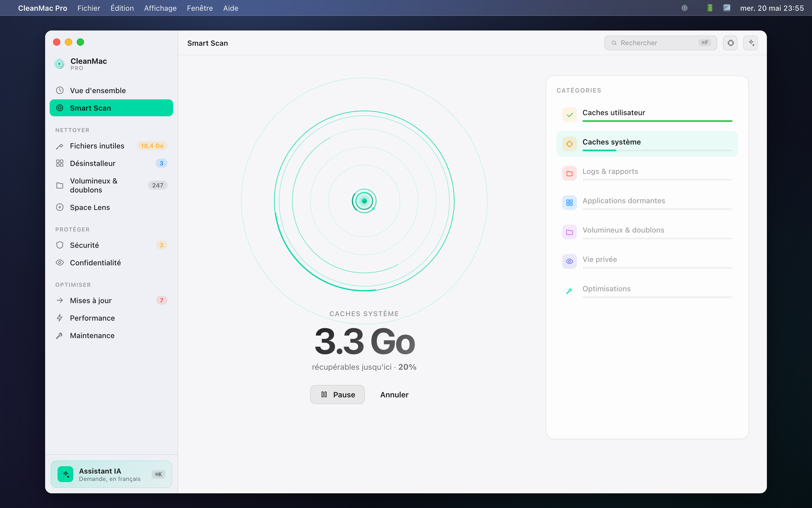Click the Applications dormantes blue grid icon
Screen dimensions: 812x508
[570, 203]
